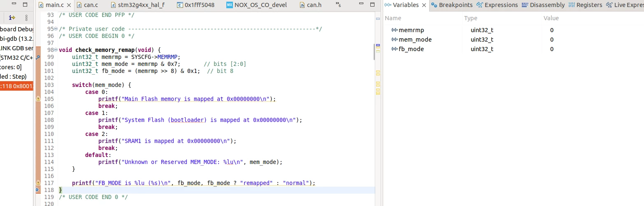Screen dimensions: 644x206
Task: Click the "board Debug" launch entry
Action: coord(16,29)
